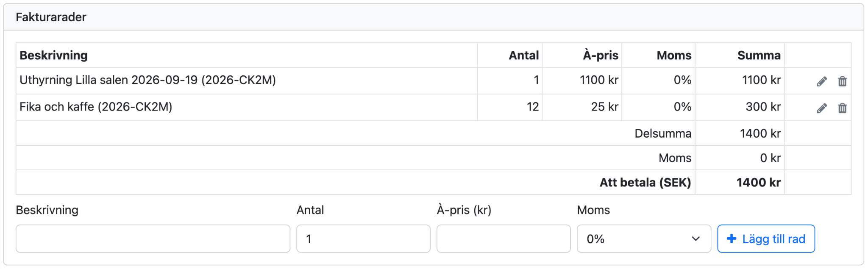Click the Antal column header

pyautogui.click(x=524, y=55)
